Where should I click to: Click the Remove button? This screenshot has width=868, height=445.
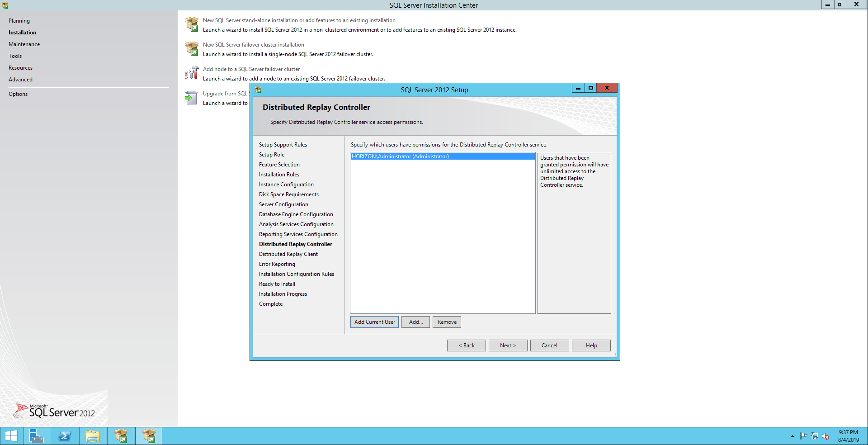(447, 322)
